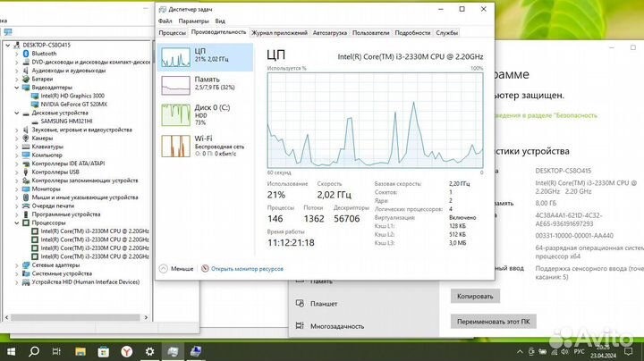Expand DVD-дисководы node in Device Manager
This screenshot has height=361, width=644.
(x=17, y=63)
